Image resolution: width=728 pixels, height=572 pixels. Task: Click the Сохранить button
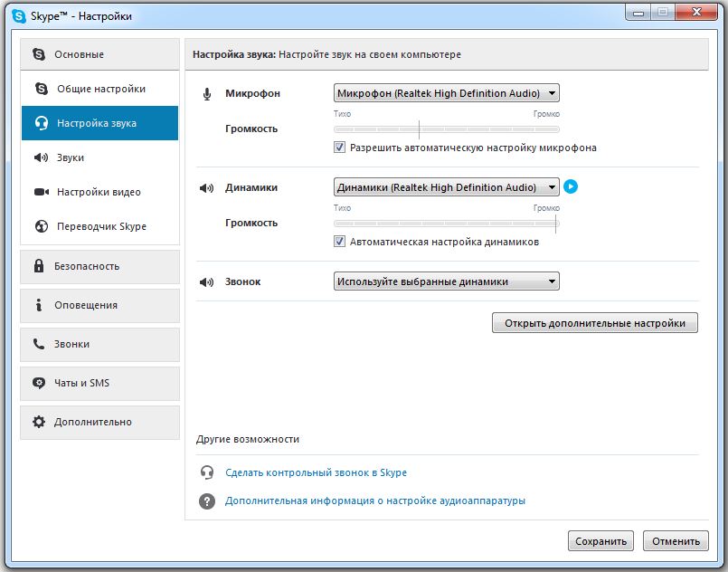click(600, 541)
